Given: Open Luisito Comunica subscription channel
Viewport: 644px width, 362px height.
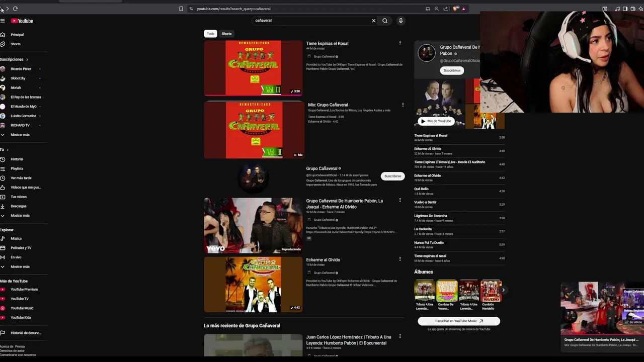Looking at the screenshot, I should [23, 116].
